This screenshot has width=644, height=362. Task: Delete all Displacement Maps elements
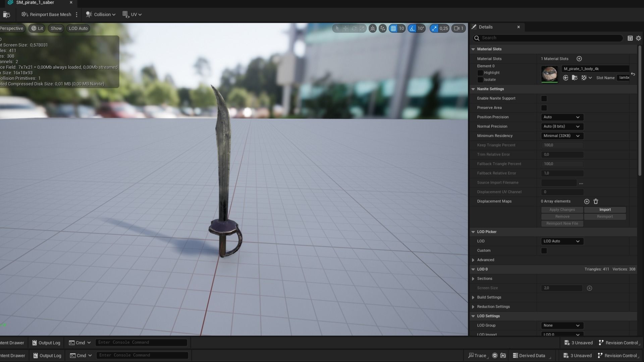pos(596,201)
